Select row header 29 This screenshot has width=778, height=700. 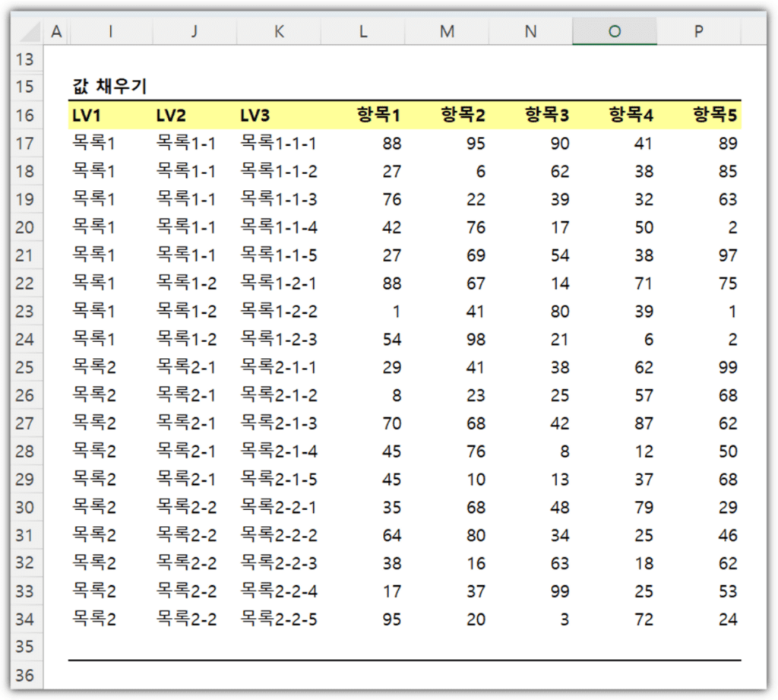pos(27,480)
